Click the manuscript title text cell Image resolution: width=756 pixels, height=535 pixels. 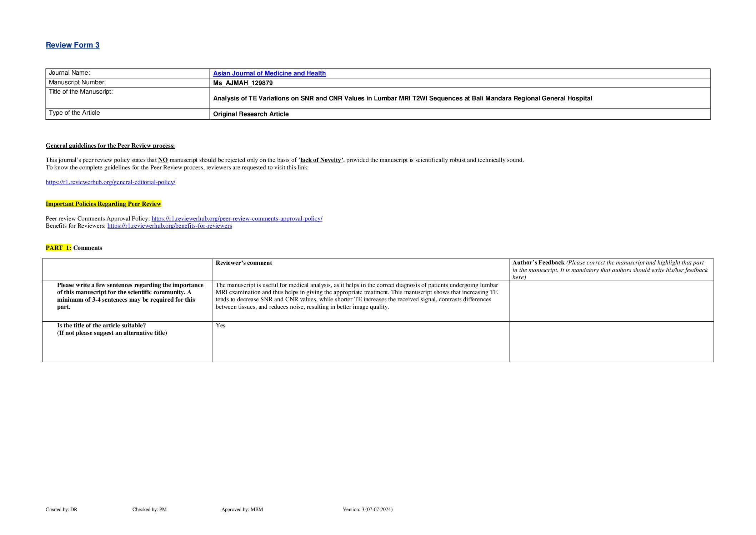point(402,98)
